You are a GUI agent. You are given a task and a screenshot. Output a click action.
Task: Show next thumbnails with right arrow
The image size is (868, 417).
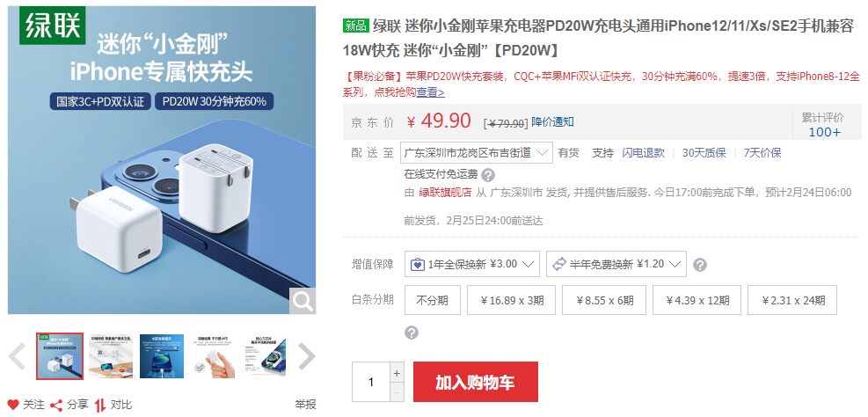click(x=307, y=356)
